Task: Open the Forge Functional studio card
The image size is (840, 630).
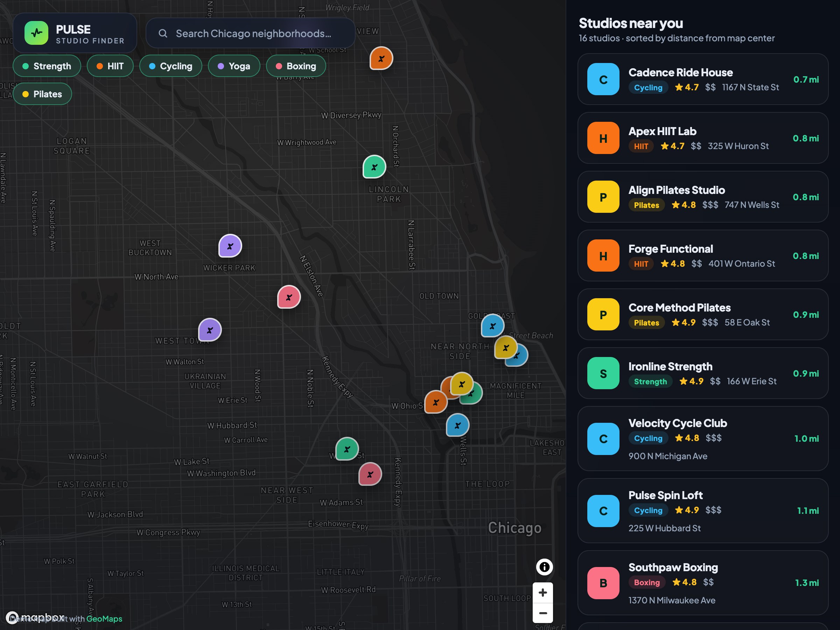Action: tap(702, 255)
